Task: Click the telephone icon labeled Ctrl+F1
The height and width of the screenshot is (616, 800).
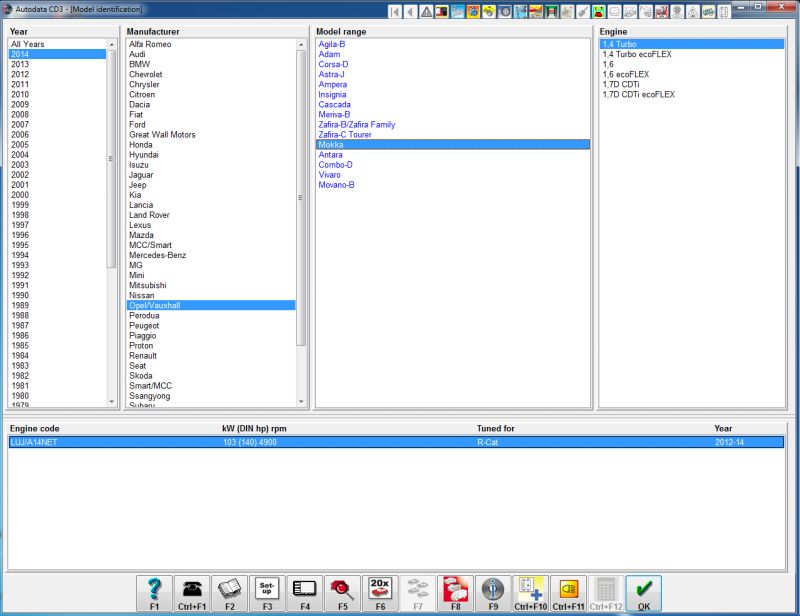Action: coord(192,592)
